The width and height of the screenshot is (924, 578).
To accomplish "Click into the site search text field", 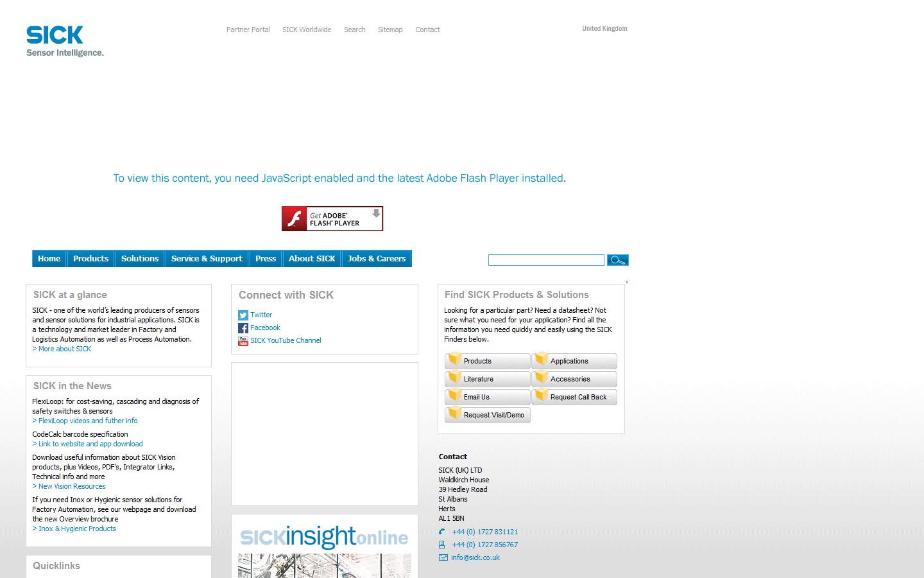I will pyautogui.click(x=545, y=260).
